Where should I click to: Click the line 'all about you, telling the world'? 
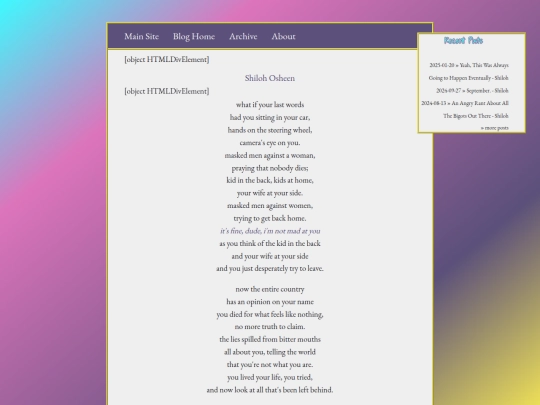(x=270, y=352)
